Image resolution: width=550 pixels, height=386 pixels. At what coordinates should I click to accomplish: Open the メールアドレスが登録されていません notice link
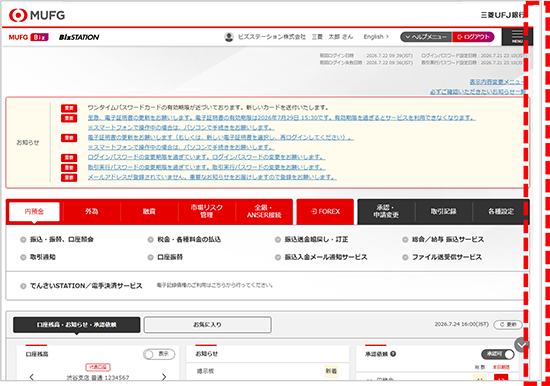(x=212, y=178)
